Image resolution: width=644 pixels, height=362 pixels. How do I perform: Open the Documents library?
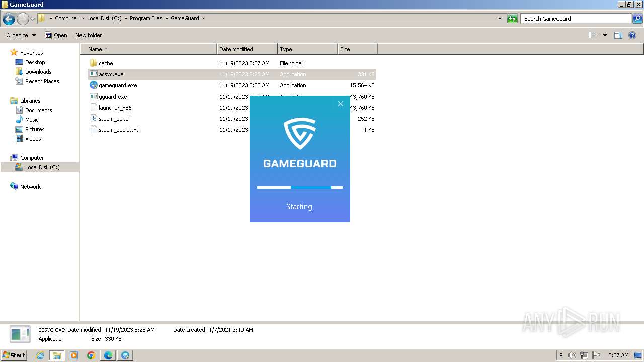point(38,110)
